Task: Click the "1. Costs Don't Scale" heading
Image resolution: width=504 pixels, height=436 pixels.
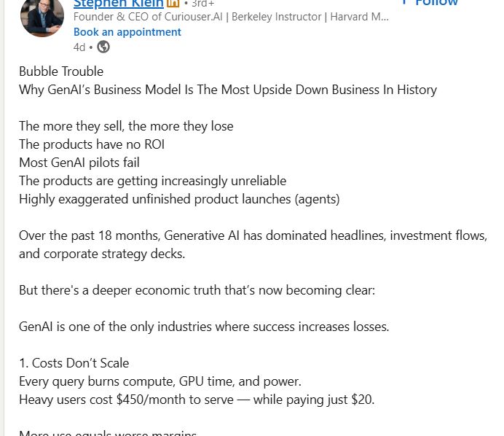Action: click(x=74, y=363)
